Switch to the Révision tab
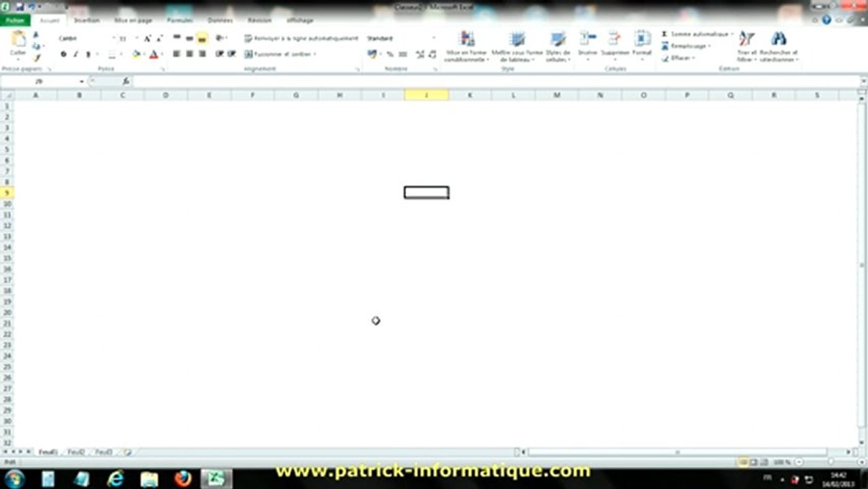 (x=259, y=20)
